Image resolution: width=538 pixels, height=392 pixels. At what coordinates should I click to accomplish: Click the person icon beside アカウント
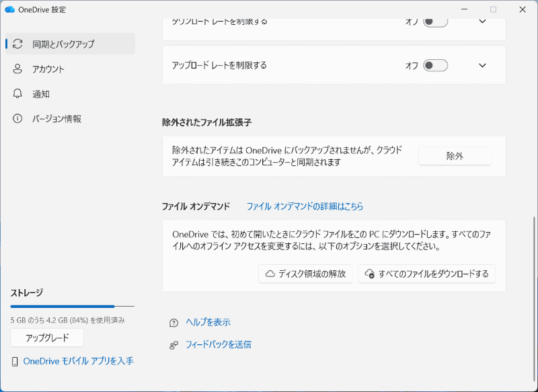click(x=17, y=69)
